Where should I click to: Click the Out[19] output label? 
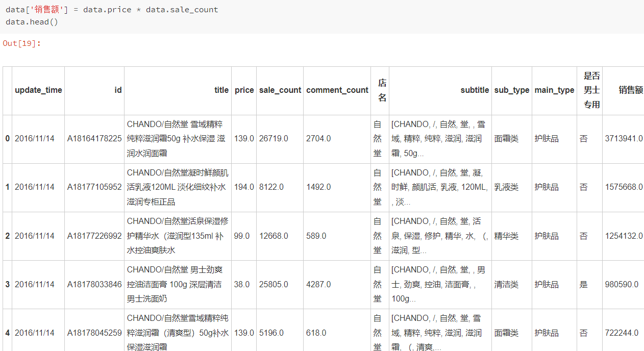click(21, 43)
